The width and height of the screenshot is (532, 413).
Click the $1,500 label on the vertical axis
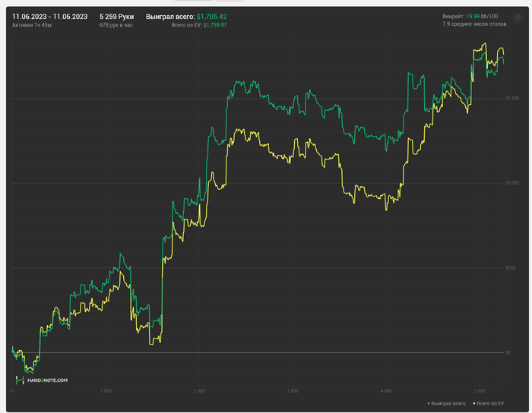click(512, 99)
